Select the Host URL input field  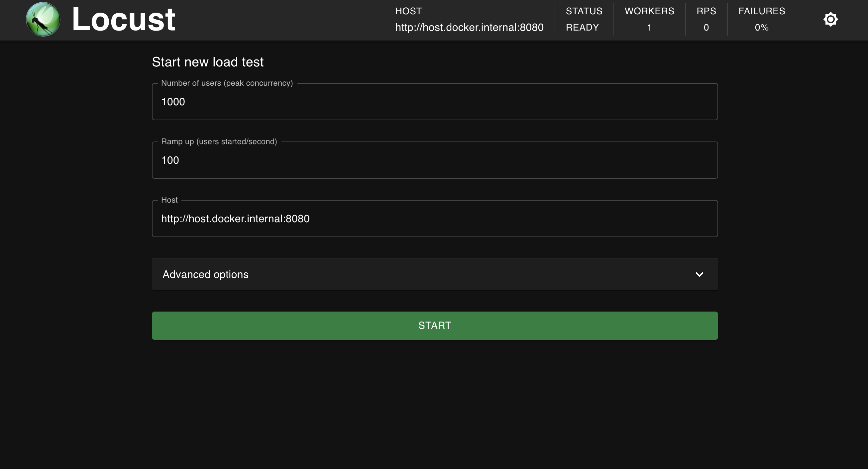tap(435, 219)
